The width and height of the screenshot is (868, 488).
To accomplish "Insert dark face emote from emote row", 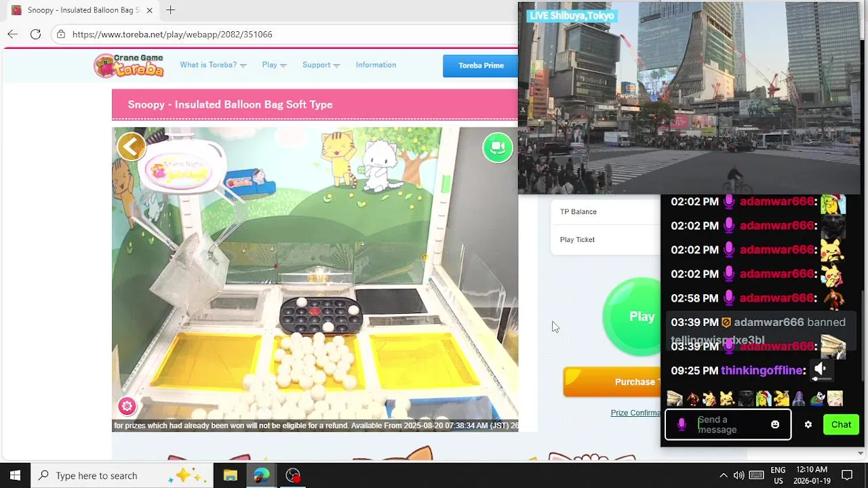I will (x=746, y=399).
